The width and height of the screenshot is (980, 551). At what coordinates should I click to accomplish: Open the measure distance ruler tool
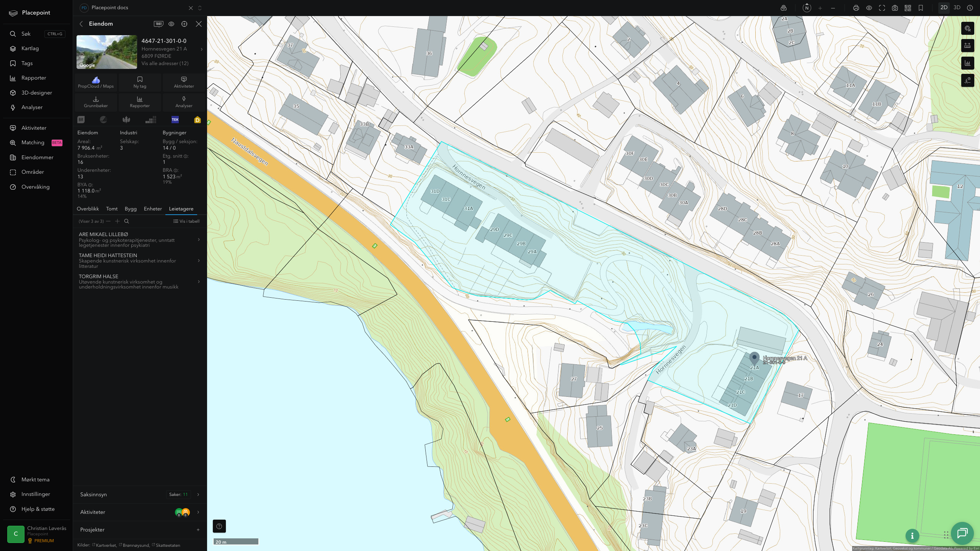(x=967, y=46)
